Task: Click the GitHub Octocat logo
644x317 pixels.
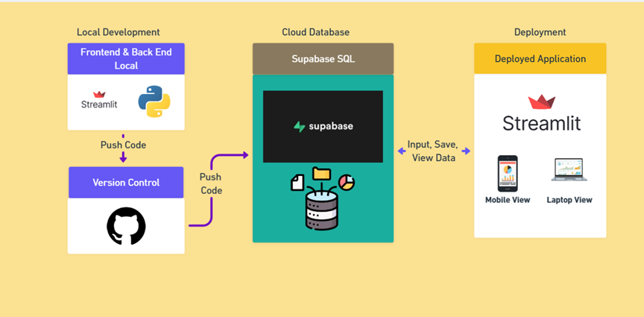Action: tap(126, 227)
